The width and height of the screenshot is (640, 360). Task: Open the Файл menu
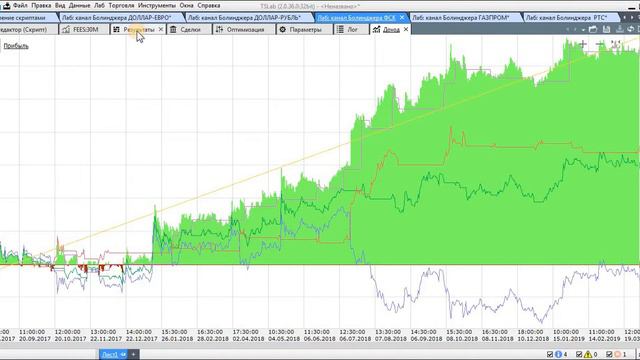click(20, 6)
